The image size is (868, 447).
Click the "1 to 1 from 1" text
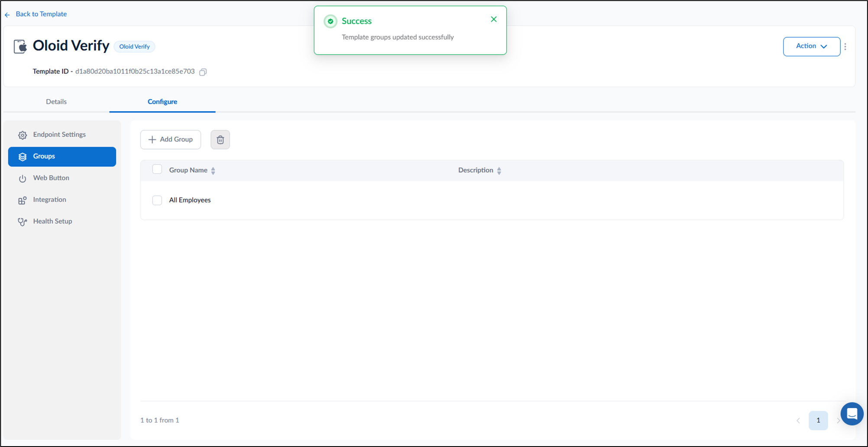tap(160, 421)
